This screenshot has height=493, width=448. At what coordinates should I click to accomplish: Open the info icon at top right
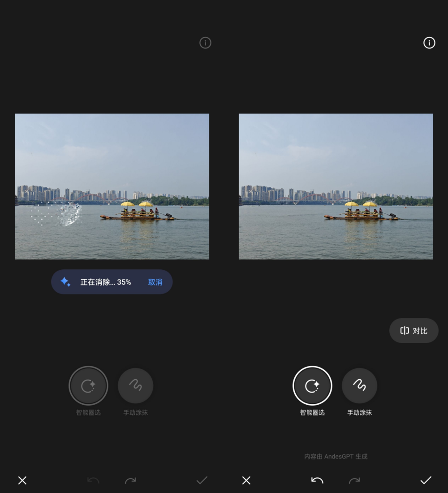click(x=429, y=43)
